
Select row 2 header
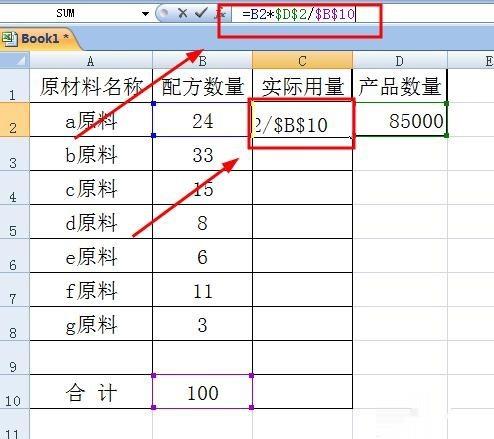tap(15, 119)
